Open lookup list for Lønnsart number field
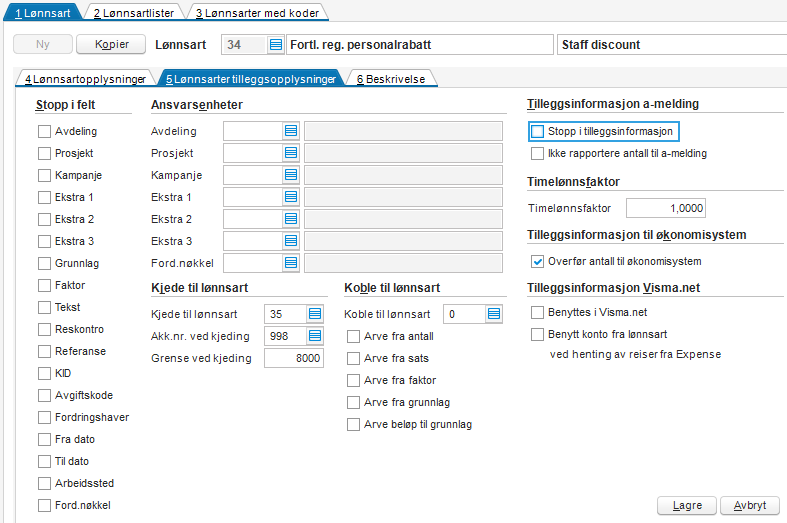The image size is (787, 523). click(x=275, y=45)
